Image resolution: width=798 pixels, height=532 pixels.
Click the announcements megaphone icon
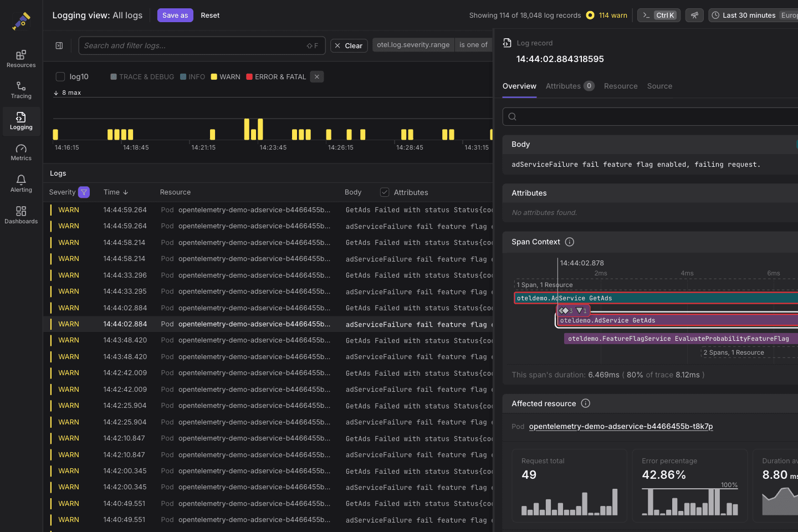(694, 16)
